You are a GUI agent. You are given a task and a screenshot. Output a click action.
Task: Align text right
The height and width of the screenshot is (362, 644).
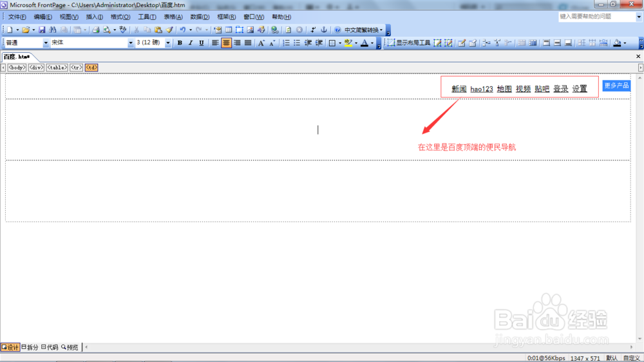click(237, 43)
